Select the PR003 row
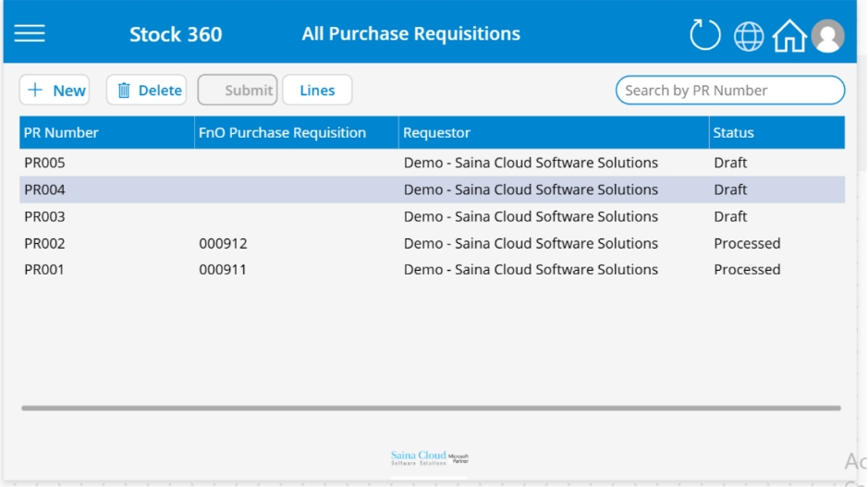The height and width of the screenshot is (487, 868). click(432, 216)
